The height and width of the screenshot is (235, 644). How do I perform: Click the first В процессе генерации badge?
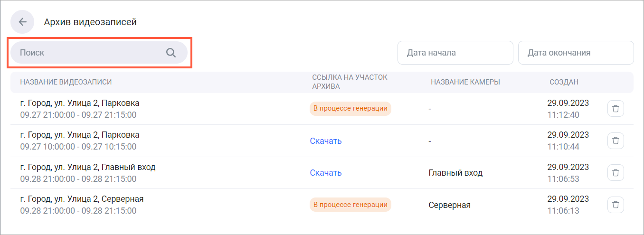coord(350,109)
